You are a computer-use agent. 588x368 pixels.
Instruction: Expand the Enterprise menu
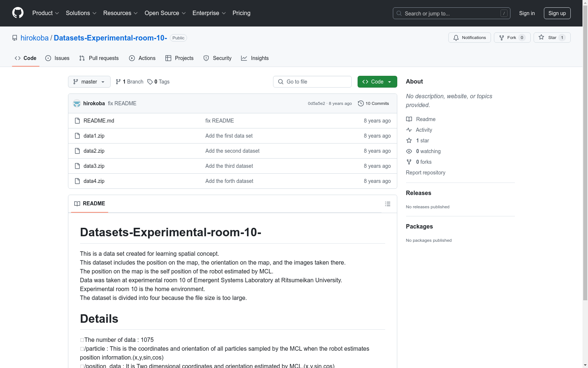(209, 13)
